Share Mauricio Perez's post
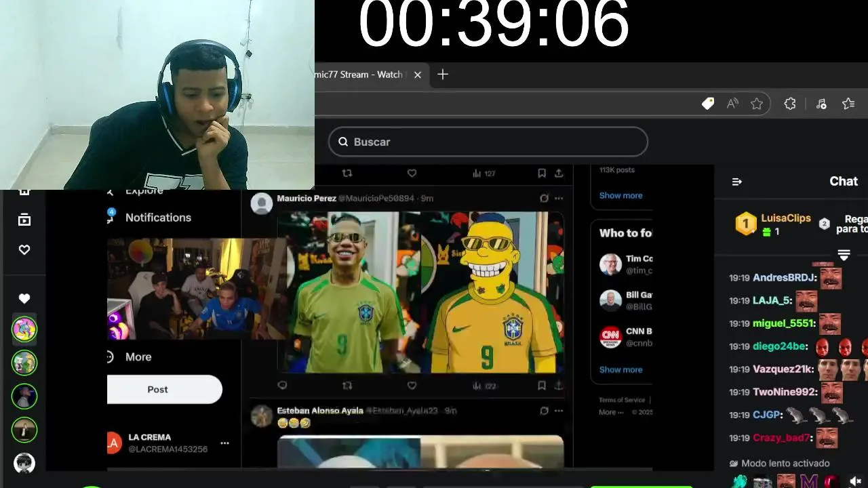868x488 pixels. pyautogui.click(x=559, y=386)
